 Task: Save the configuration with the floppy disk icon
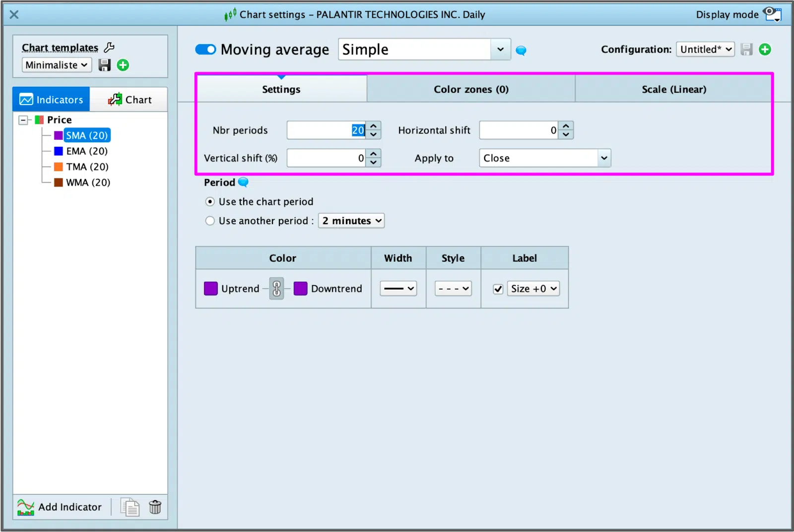pos(746,49)
